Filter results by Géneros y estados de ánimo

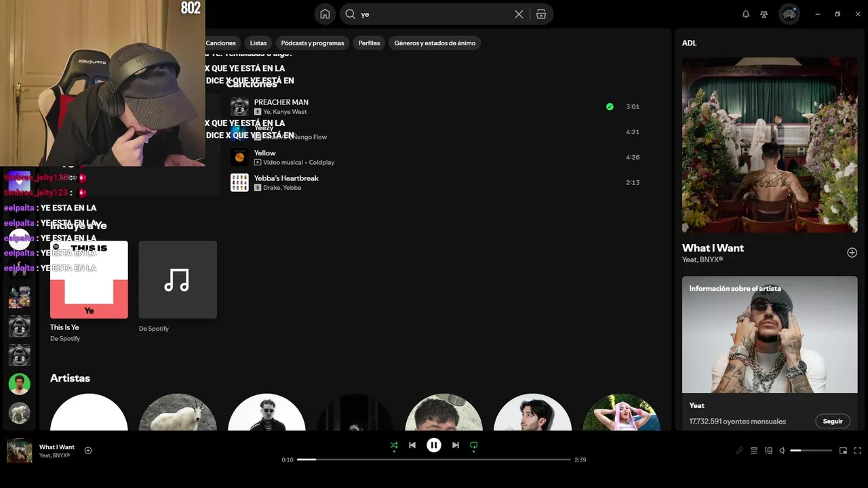click(x=435, y=43)
